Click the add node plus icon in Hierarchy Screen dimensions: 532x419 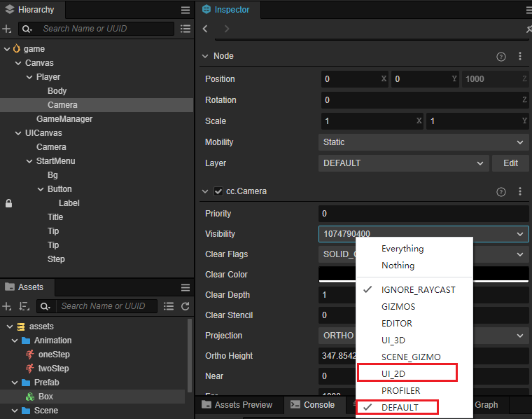[x=6, y=29]
